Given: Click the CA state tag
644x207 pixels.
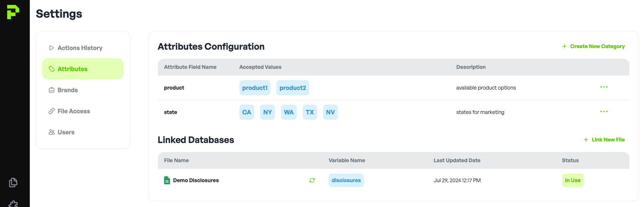Looking at the screenshot, I should tap(247, 112).
